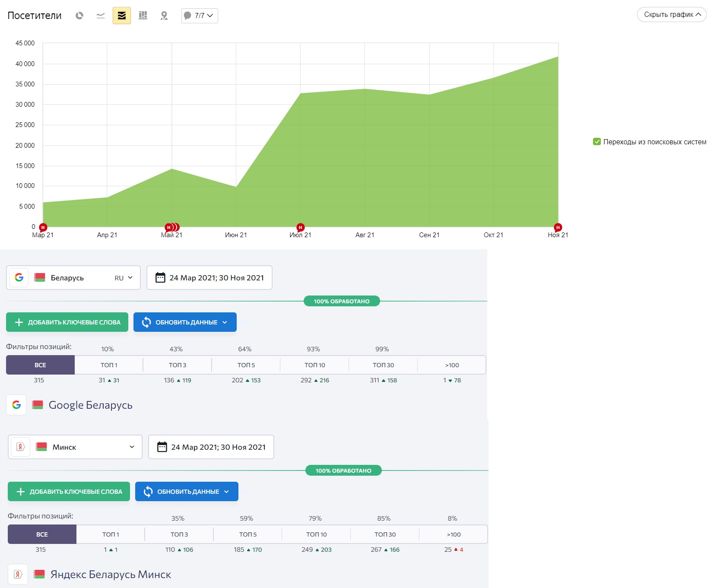
Task: Open the 7/7 annotations dropdown
Action: [x=200, y=16]
